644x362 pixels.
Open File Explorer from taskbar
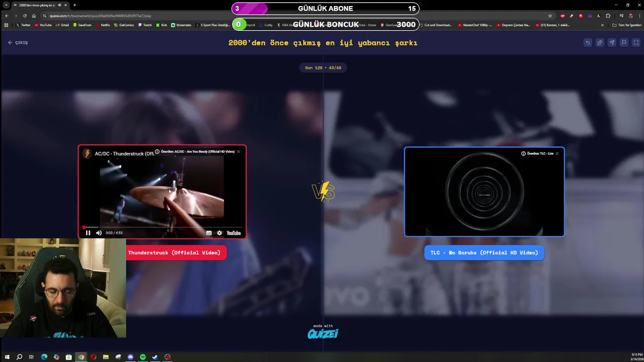click(106, 357)
